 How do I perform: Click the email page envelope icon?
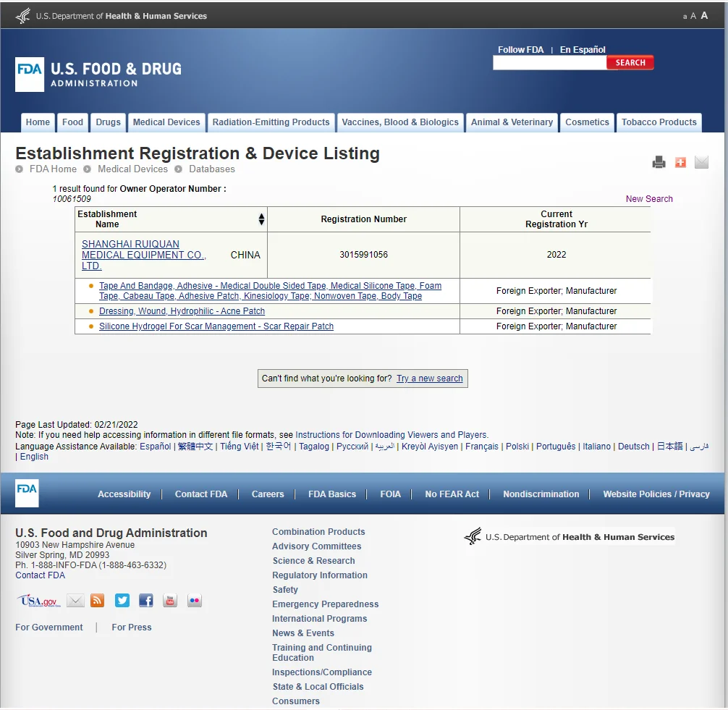[x=701, y=162]
